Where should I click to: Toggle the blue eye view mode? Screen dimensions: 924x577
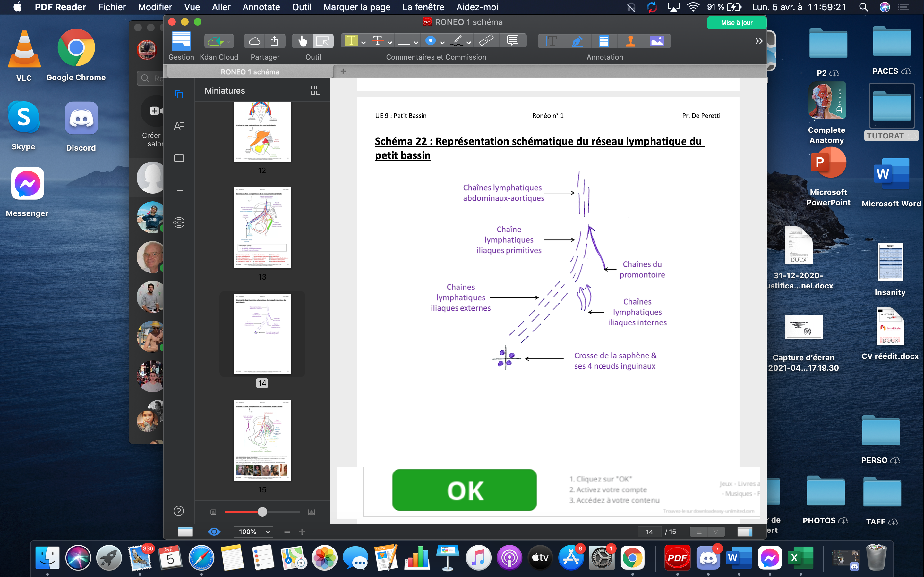click(x=214, y=531)
